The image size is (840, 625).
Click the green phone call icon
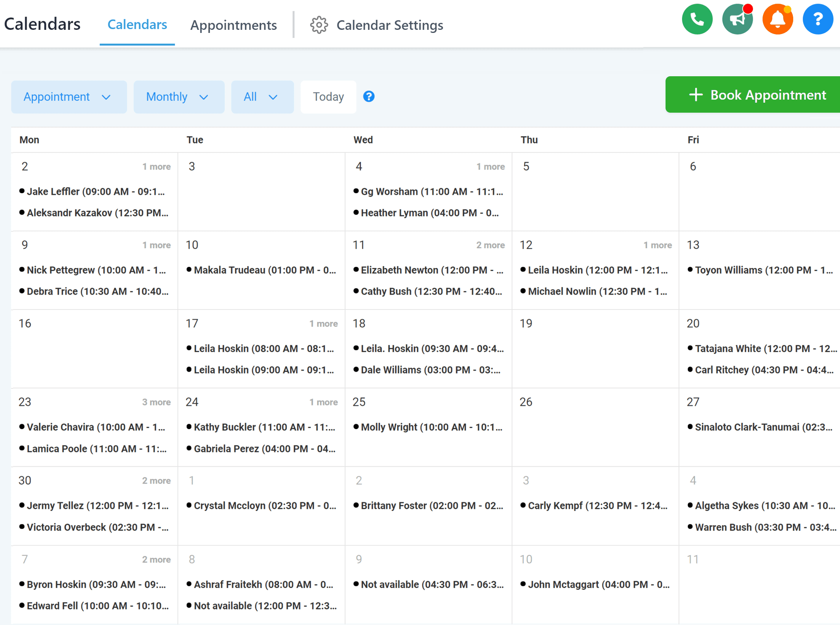click(696, 19)
